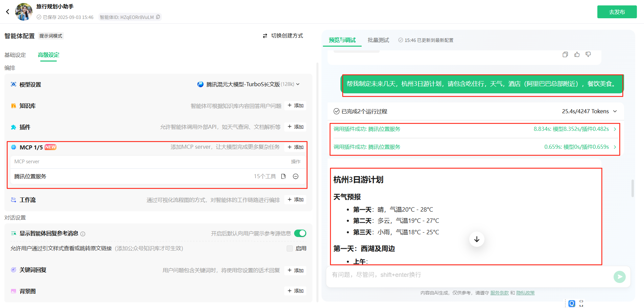Open the 隐私政策 link

[x=525, y=293]
